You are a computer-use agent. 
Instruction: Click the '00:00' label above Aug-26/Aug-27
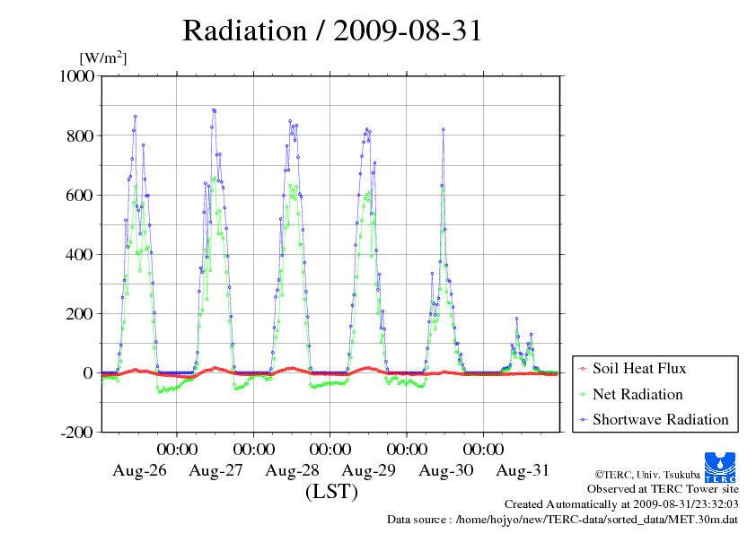[177, 449]
